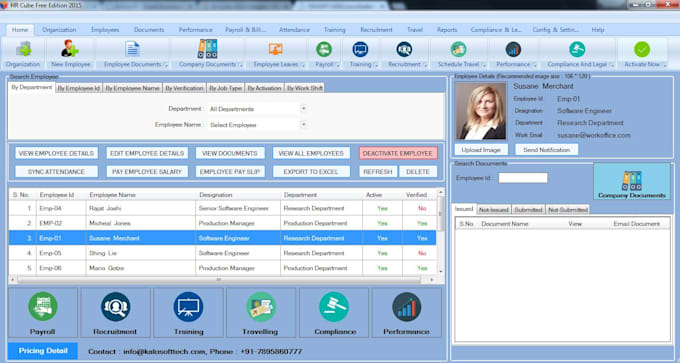Click PAY EMPLOYEE SALARY button
680x363 pixels.
click(x=147, y=172)
